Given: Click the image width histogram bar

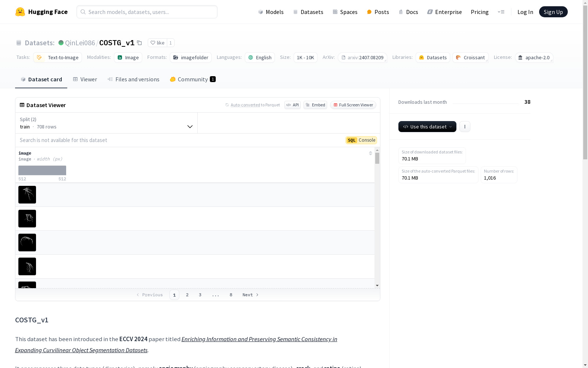Looking at the screenshot, I should [x=42, y=170].
